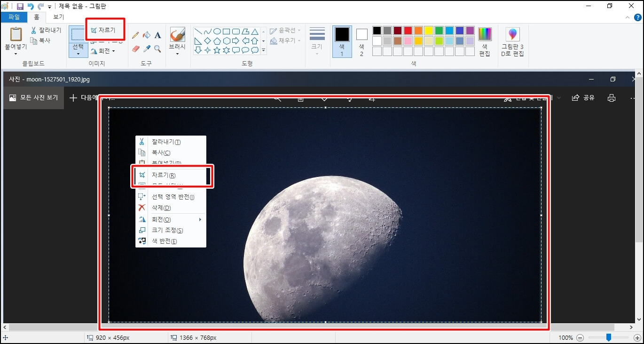
Task: Choose 잘라내기(T) in the context menu
Action: [x=171, y=142]
